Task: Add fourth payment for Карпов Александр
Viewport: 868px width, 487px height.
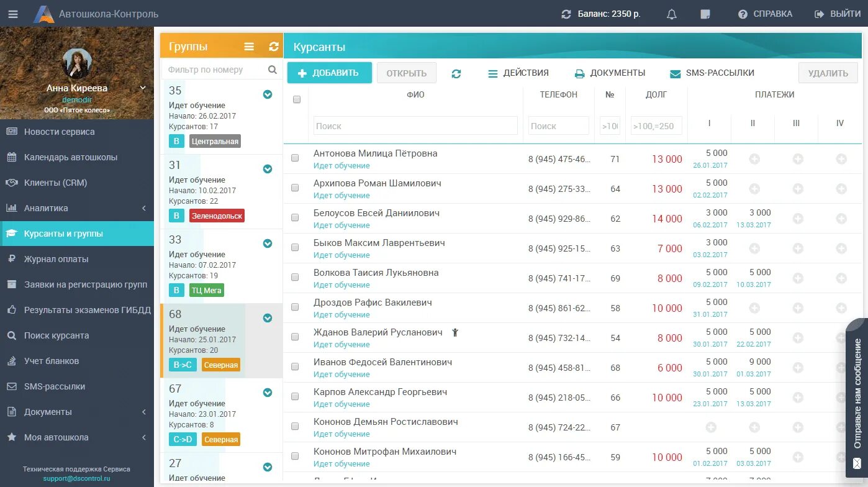Action: coord(841,398)
